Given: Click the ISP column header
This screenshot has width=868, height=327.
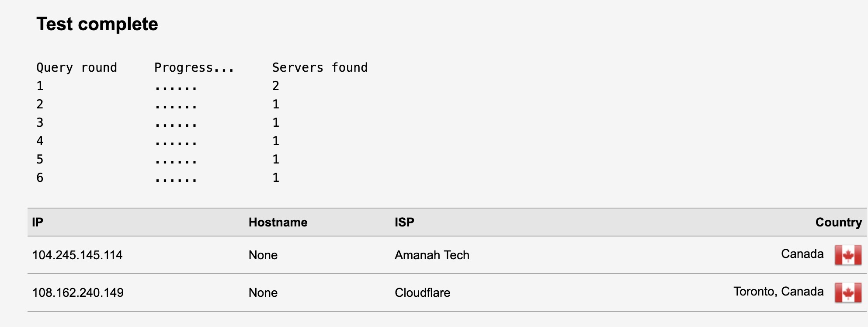Looking at the screenshot, I should tap(404, 222).
